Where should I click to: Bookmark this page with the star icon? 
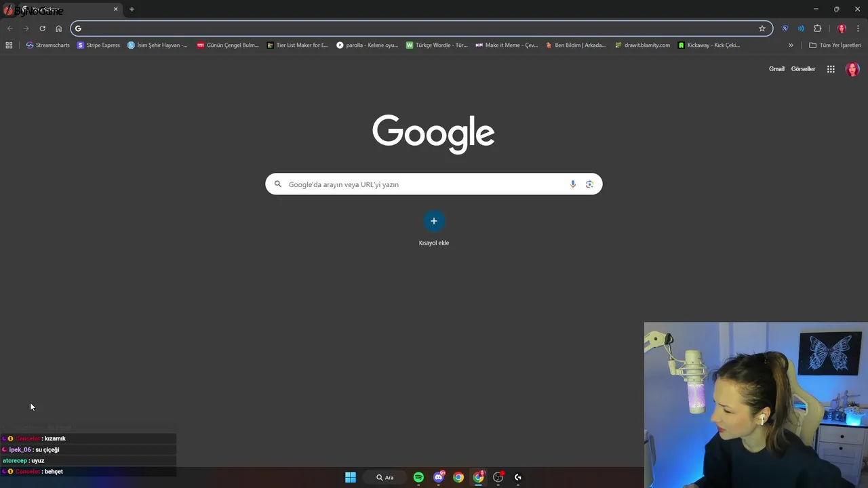[x=762, y=28]
